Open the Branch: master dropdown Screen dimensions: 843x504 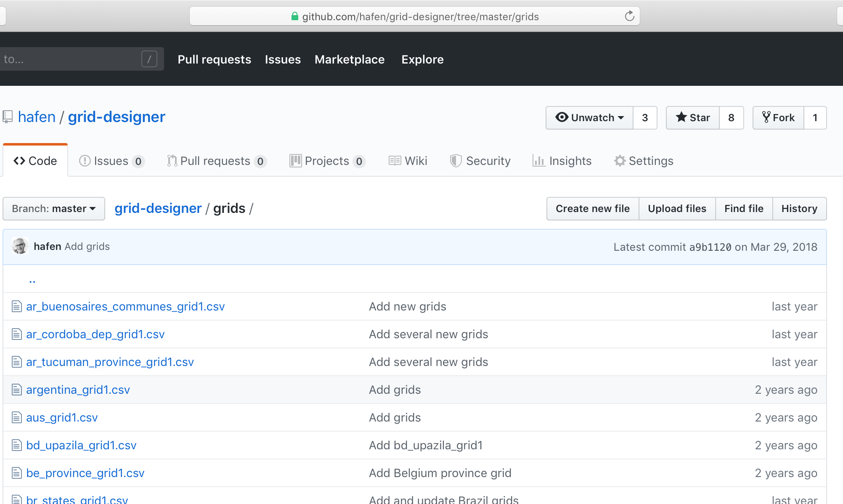click(x=54, y=209)
